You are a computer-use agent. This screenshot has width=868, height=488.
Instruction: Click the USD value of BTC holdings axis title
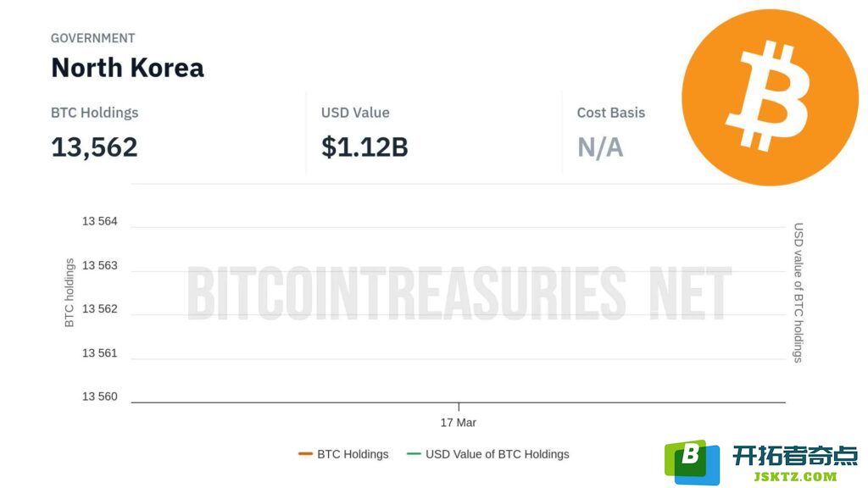tap(798, 292)
